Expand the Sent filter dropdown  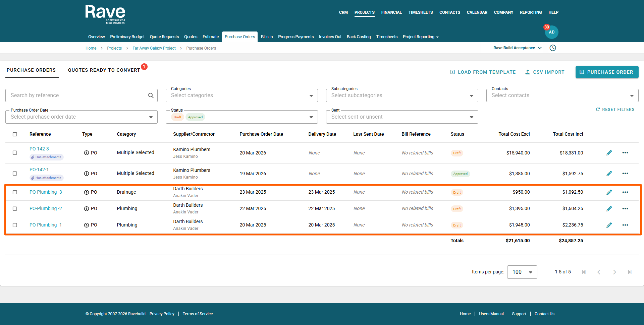coord(471,117)
